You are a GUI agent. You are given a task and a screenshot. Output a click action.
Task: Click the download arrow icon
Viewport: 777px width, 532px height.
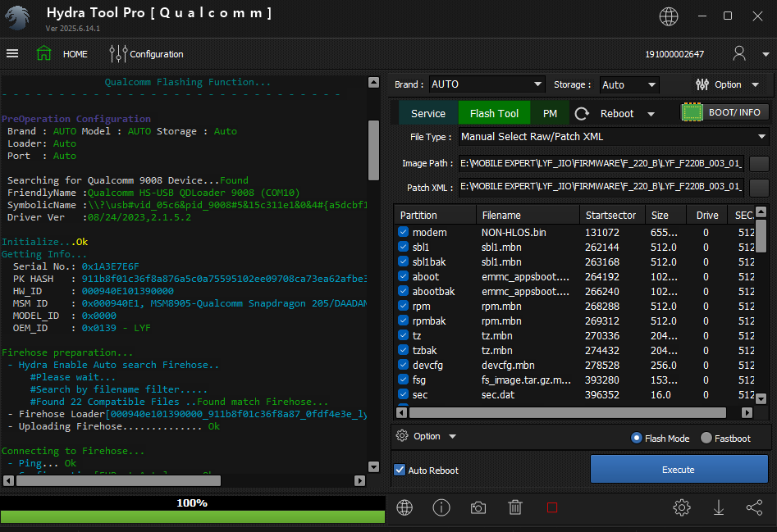[719, 507]
